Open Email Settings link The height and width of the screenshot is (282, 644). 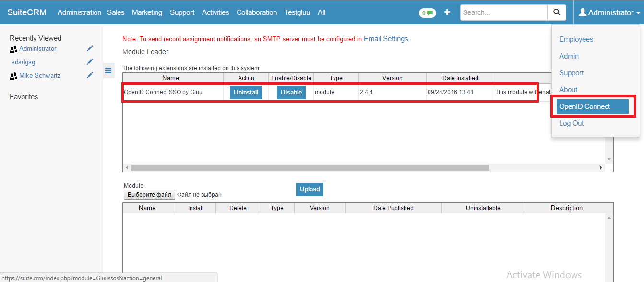[x=386, y=39]
